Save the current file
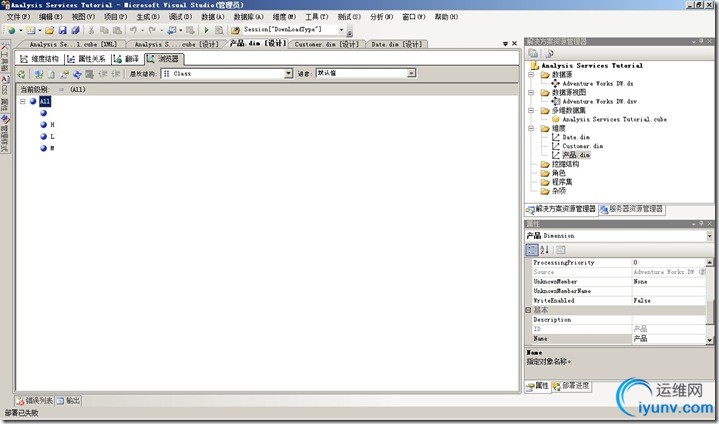This screenshot has width=719, height=424. [62, 30]
